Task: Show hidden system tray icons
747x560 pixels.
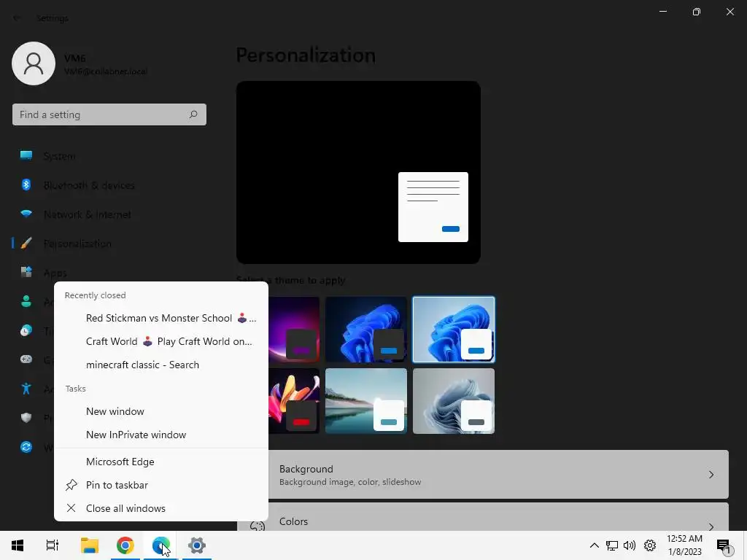Action: (594, 545)
